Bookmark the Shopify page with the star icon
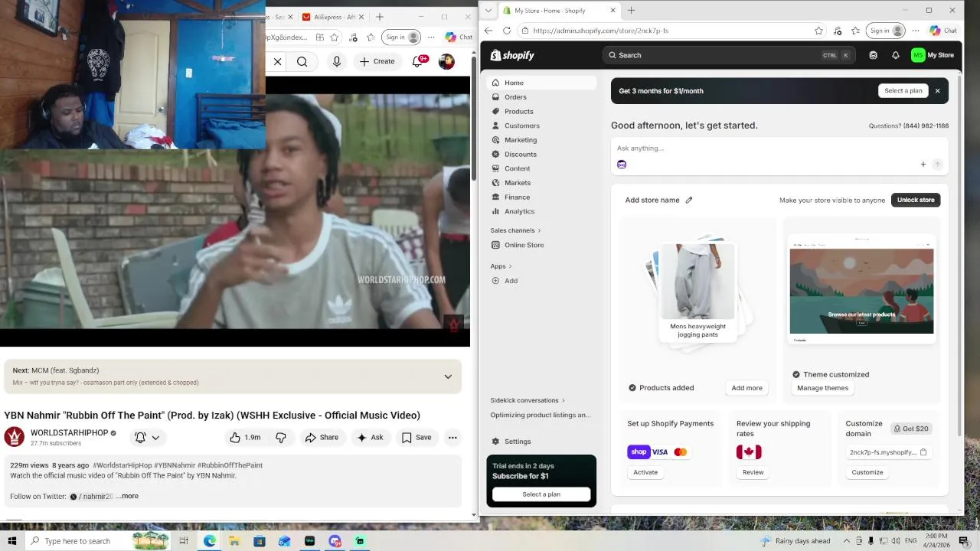 click(x=818, y=31)
